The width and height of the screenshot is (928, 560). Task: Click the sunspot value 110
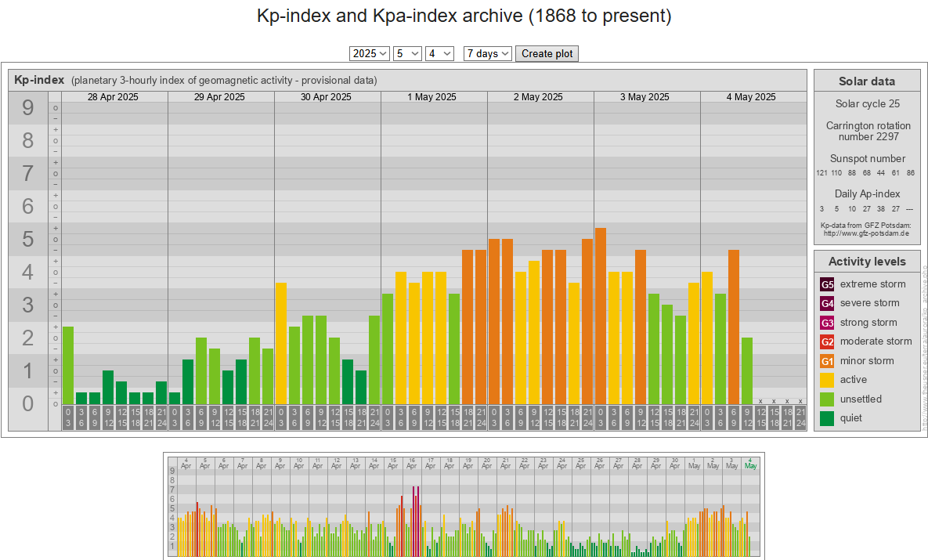pyautogui.click(x=836, y=173)
